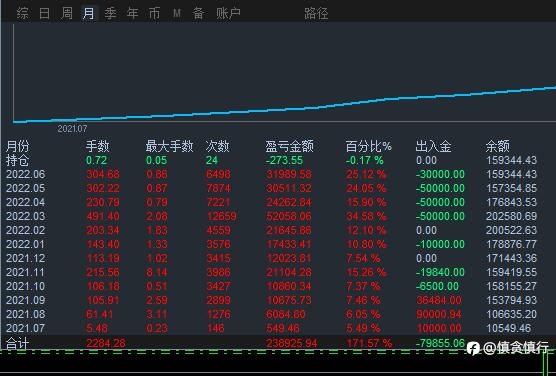This screenshot has height=376, width=556.
Task: Select the 持仓 row label
Action: 17,160
